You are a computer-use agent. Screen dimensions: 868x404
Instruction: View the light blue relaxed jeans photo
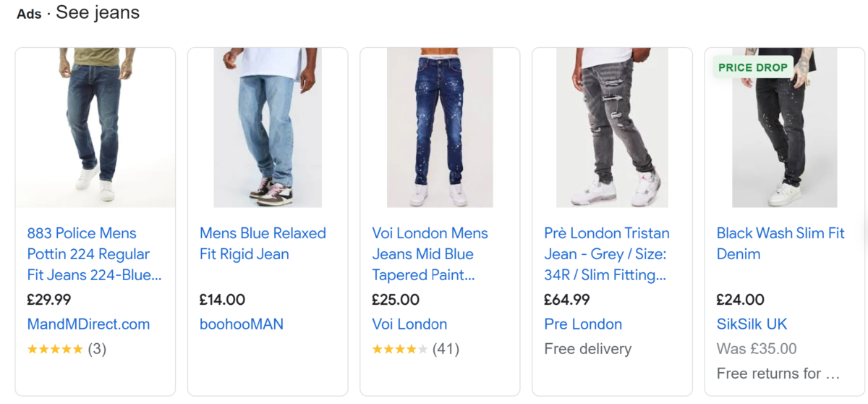[268, 127]
